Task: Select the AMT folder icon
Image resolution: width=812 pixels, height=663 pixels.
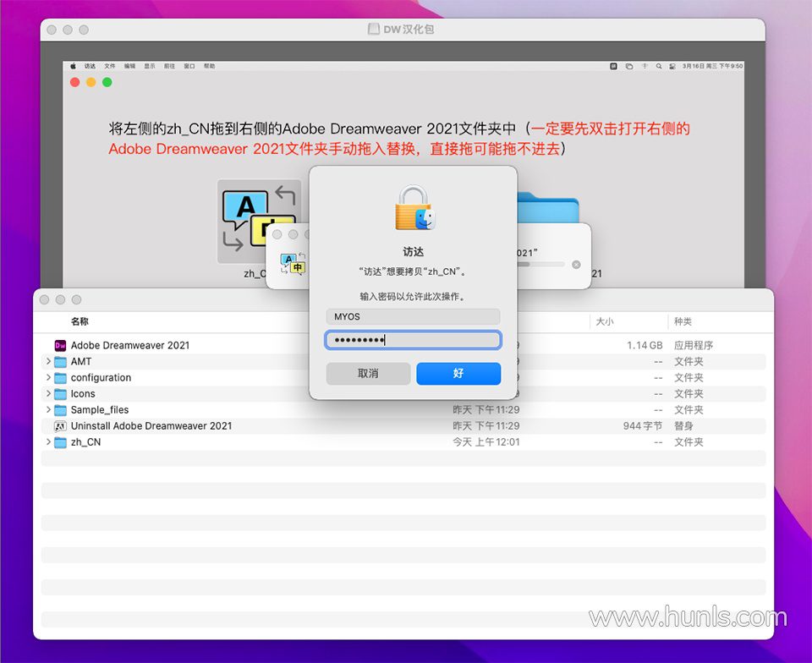Action: [61, 361]
